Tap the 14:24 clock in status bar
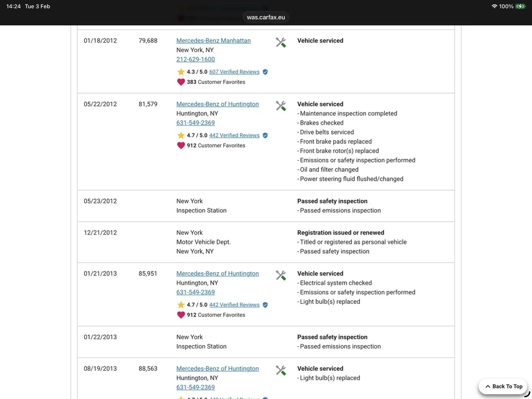 (13, 6)
